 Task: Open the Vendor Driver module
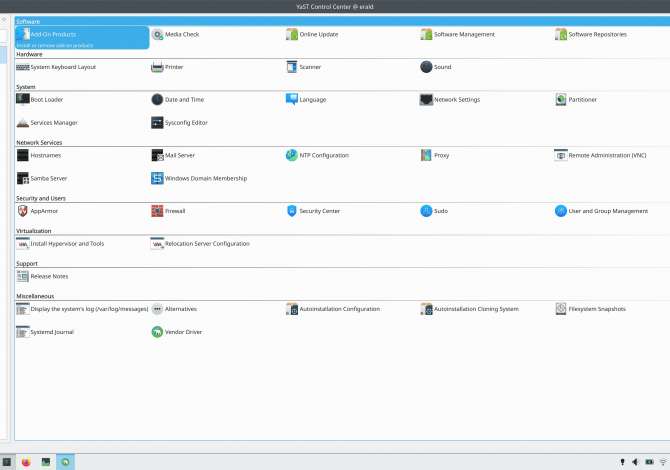tap(176, 332)
